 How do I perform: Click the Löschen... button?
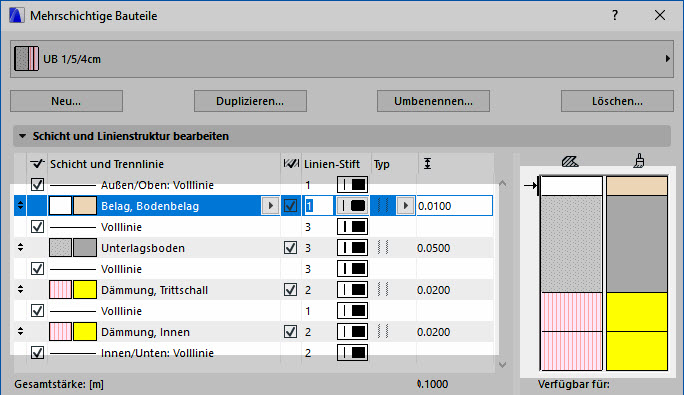click(x=617, y=101)
